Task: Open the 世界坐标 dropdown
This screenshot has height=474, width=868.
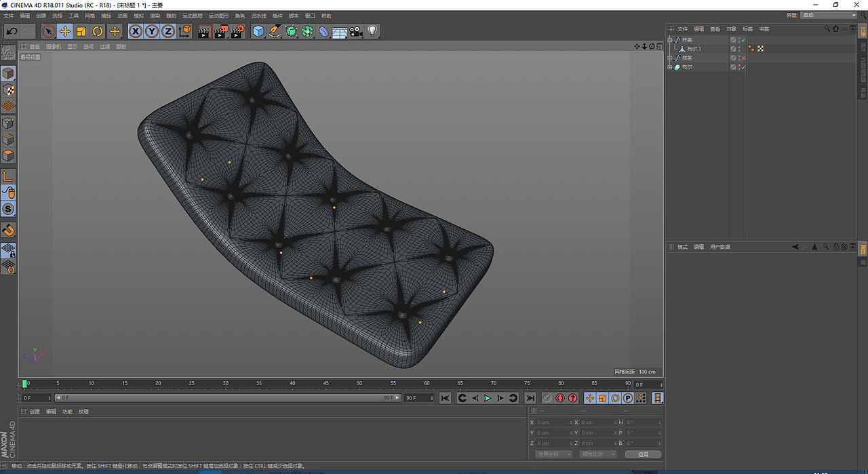Action: click(553, 454)
